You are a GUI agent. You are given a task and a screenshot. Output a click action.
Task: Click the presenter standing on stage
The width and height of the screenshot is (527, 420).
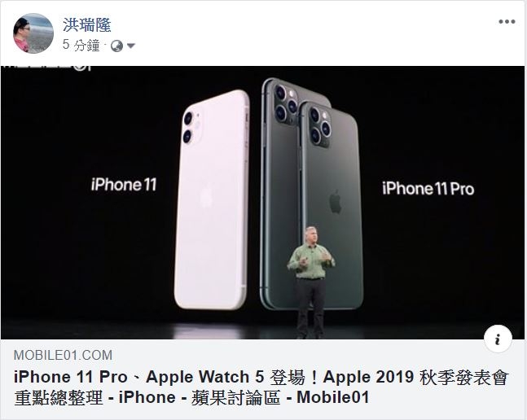pos(311,282)
